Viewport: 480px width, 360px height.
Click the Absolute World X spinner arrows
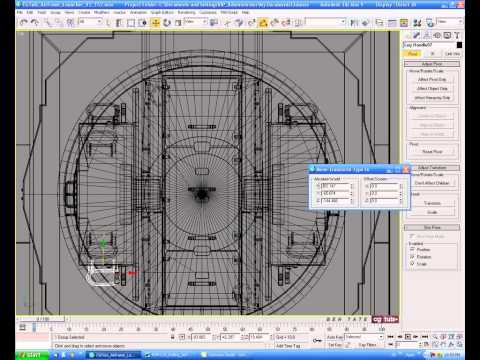click(352, 186)
